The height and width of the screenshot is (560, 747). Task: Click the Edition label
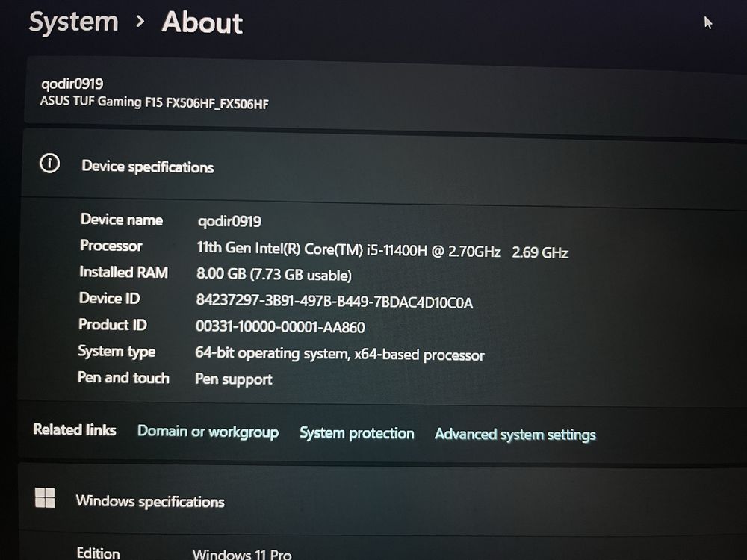98,553
